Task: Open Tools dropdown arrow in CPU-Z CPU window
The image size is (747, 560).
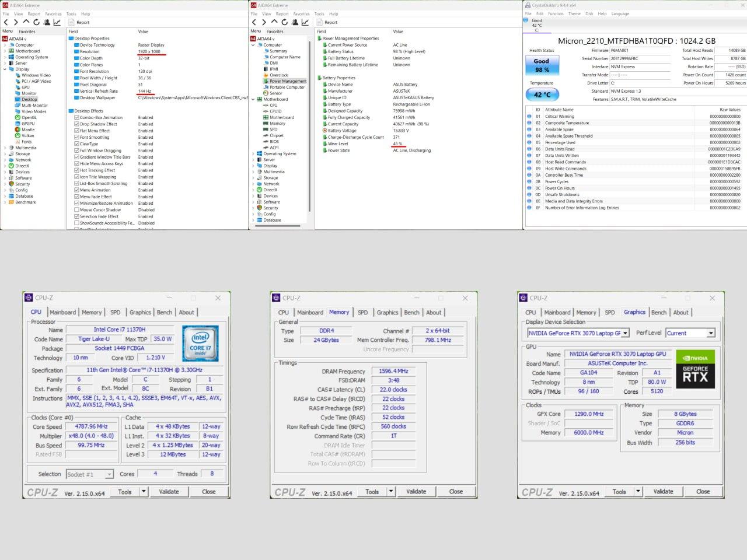Action: 144,491
